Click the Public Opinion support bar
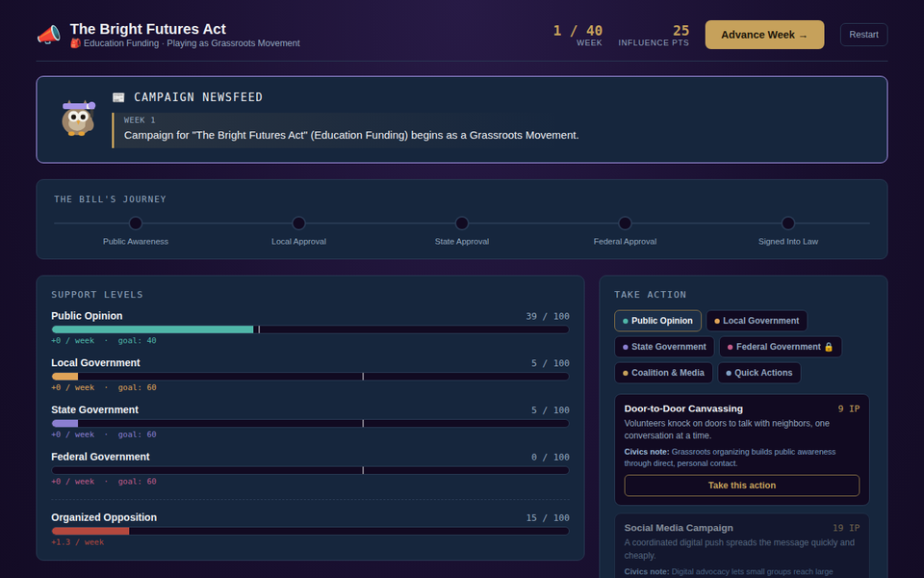Image resolution: width=924 pixels, height=578 pixels. tap(310, 329)
